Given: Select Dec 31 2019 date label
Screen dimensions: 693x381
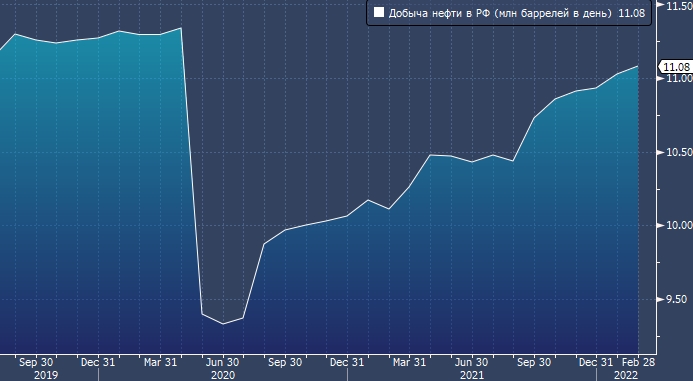Looking at the screenshot, I should click(x=98, y=362).
